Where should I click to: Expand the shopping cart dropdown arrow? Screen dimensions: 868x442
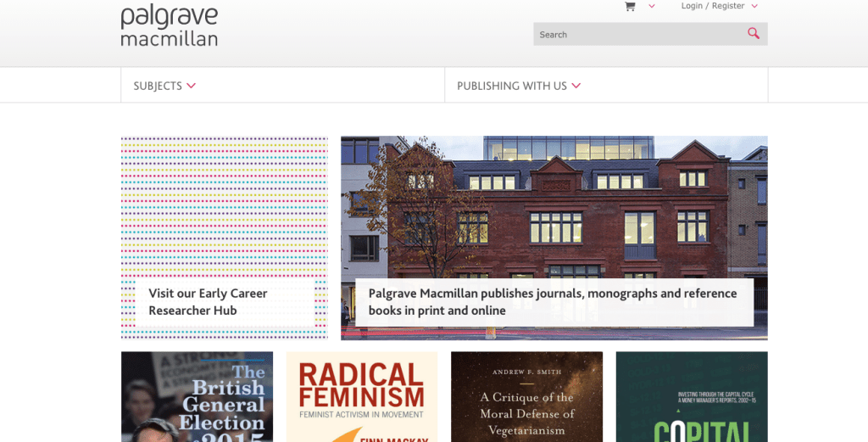[652, 6]
